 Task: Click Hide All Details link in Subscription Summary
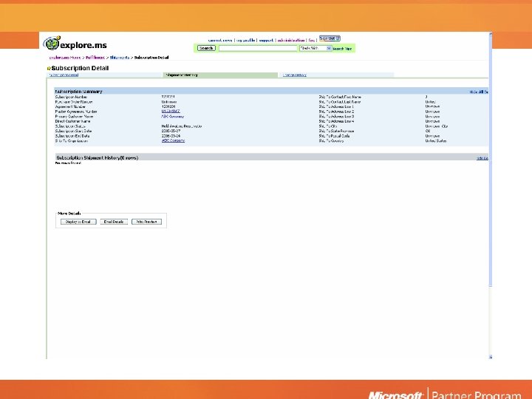coord(479,92)
